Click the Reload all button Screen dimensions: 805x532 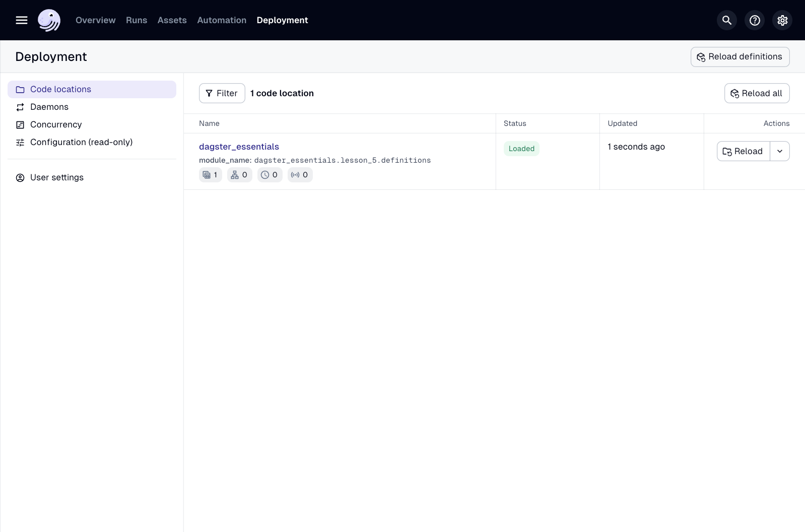[x=757, y=93]
